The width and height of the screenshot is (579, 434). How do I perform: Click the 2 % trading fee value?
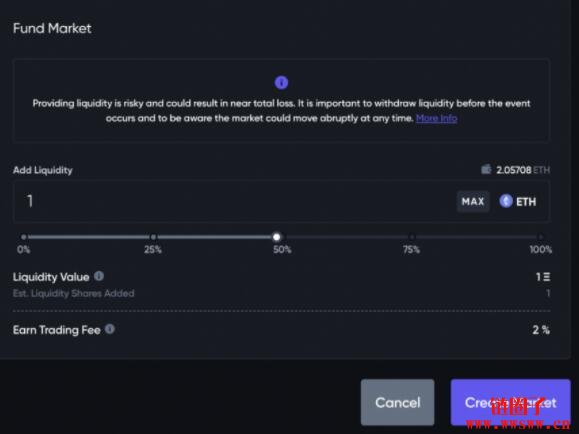541,330
